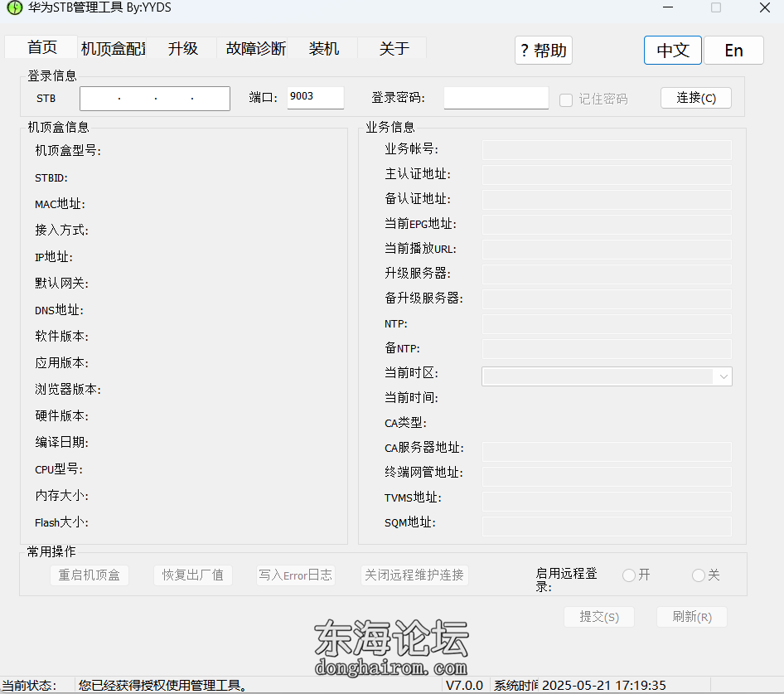Expand the 当前时区 timezone dropdown
The image size is (784, 694).
723,376
